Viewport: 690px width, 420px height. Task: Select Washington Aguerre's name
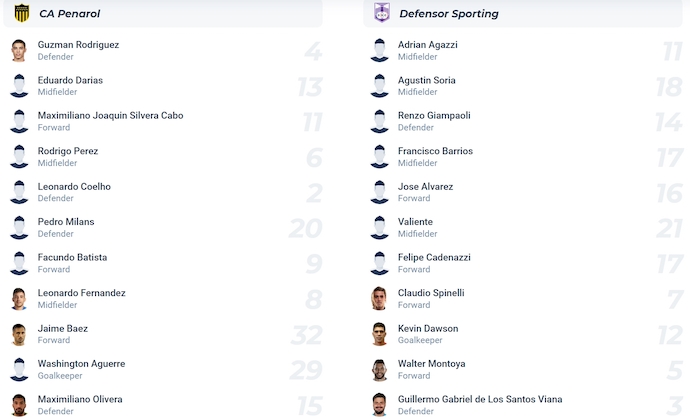[82, 364]
